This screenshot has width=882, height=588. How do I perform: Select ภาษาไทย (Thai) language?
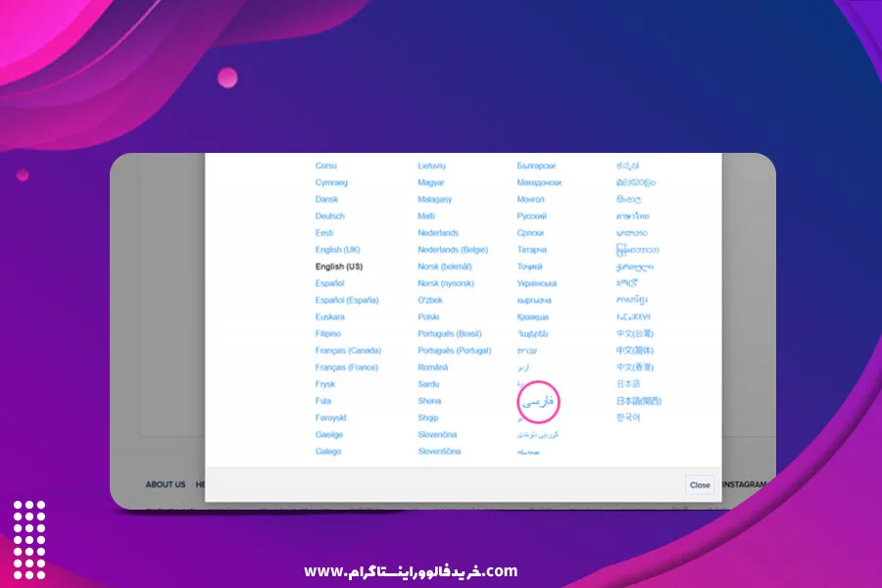pos(632,216)
